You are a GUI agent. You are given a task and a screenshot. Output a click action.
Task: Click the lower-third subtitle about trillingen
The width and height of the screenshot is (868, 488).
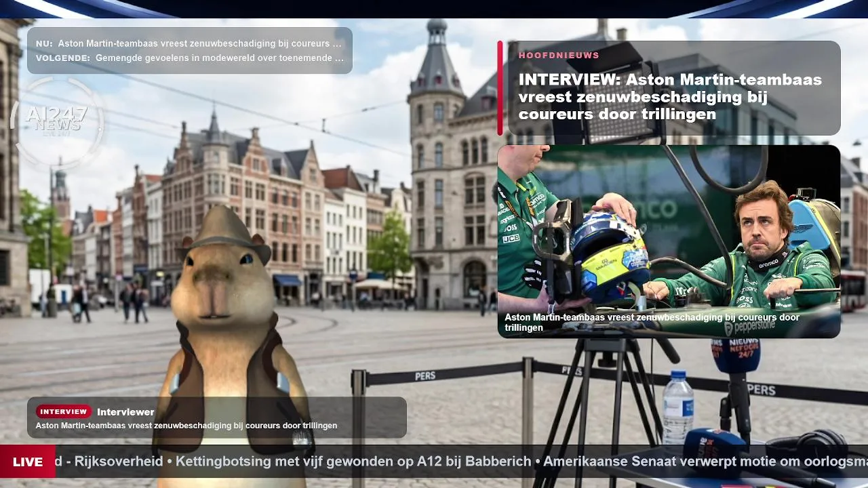click(x=186, y=426)
